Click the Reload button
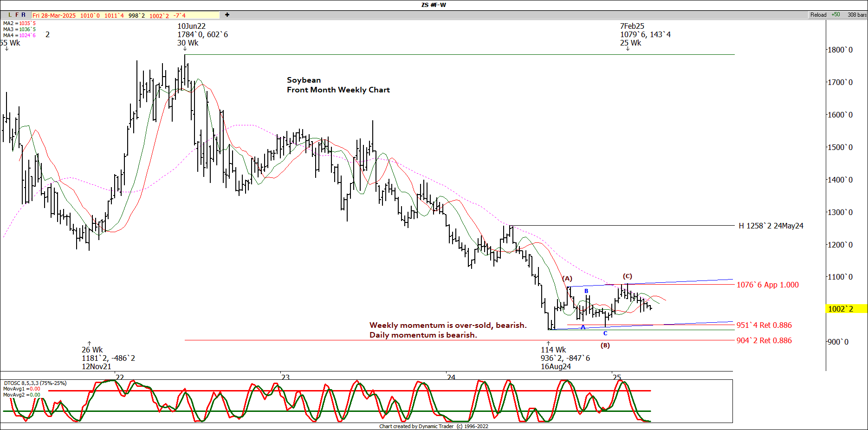The height and width of the screenshot is (430, 868). [818, 15]
